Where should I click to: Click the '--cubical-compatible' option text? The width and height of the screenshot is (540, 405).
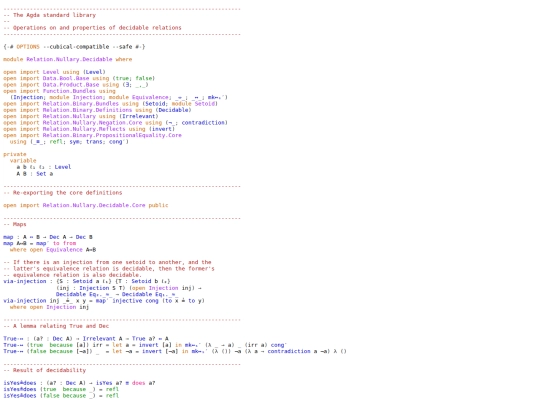point(76,46)
